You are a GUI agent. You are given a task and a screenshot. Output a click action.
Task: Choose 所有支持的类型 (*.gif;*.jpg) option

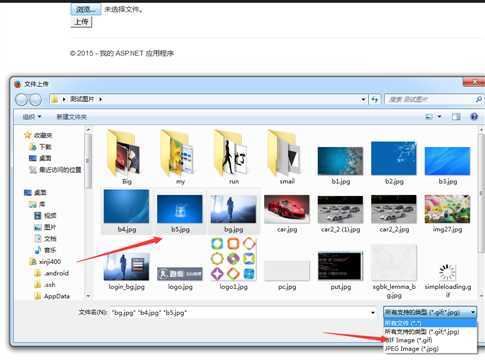point(430,332)
